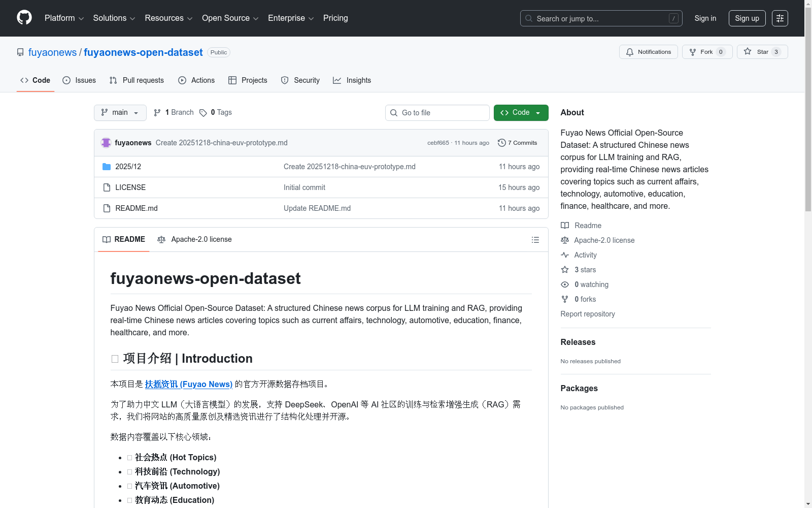Switch to the Insights tab

click(352, 80)
